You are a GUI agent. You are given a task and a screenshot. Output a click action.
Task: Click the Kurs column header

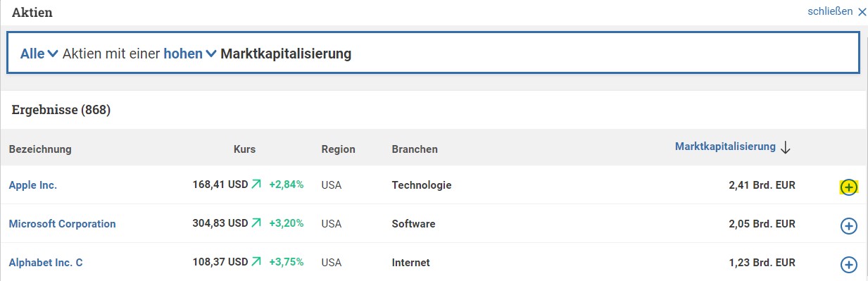(x=244, y=149)
